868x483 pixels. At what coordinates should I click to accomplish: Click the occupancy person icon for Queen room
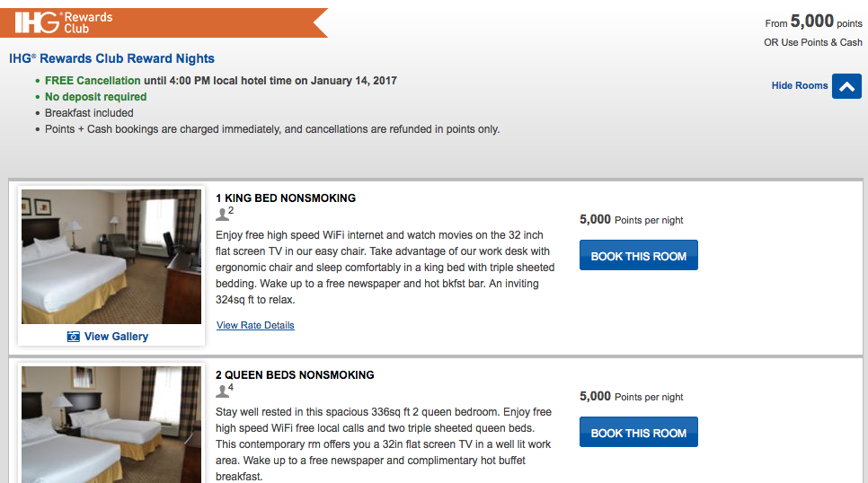point(222,391)
